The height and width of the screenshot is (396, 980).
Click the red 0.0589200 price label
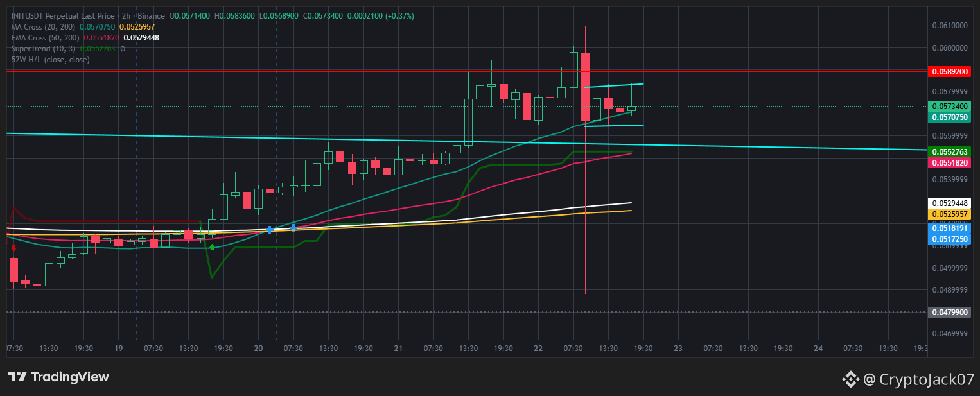[x=949, y=73]
